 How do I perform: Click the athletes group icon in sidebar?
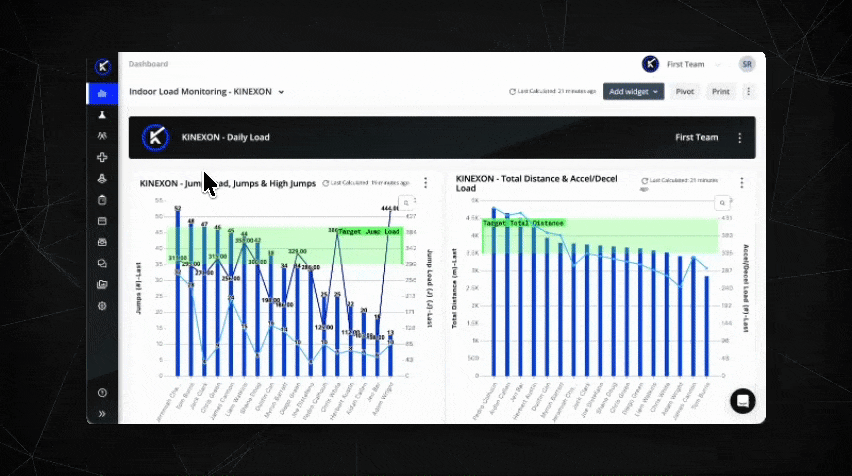(102, 136)
